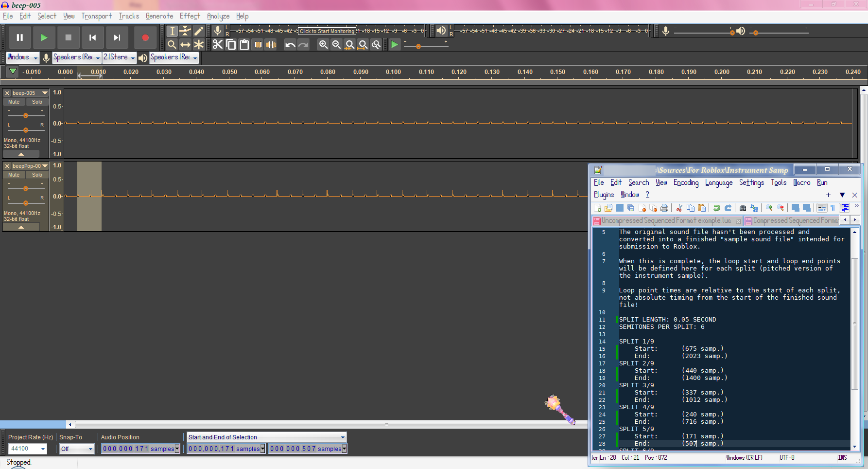Open Notepad++ Encoding menu
The image size is (868, 469).
(686, 182)
